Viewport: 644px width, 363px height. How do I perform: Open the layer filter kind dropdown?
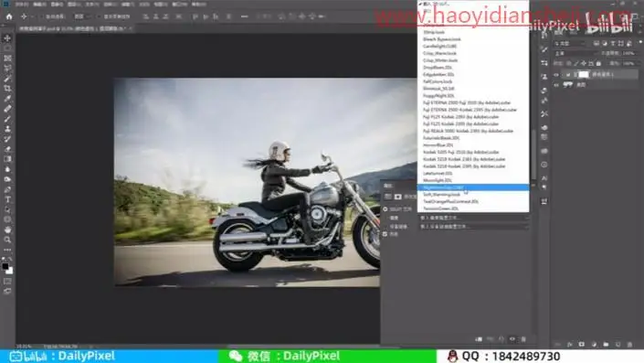pos(571,44)
